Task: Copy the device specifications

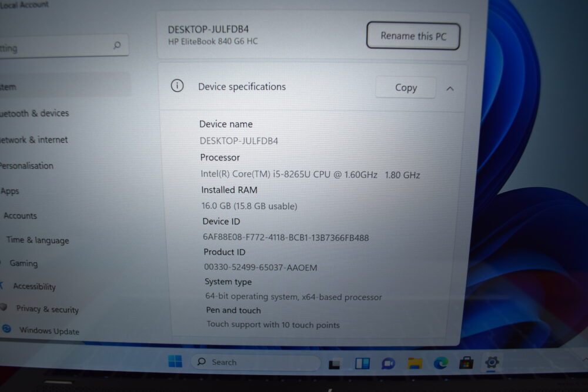Action: (x=406, y=88)
